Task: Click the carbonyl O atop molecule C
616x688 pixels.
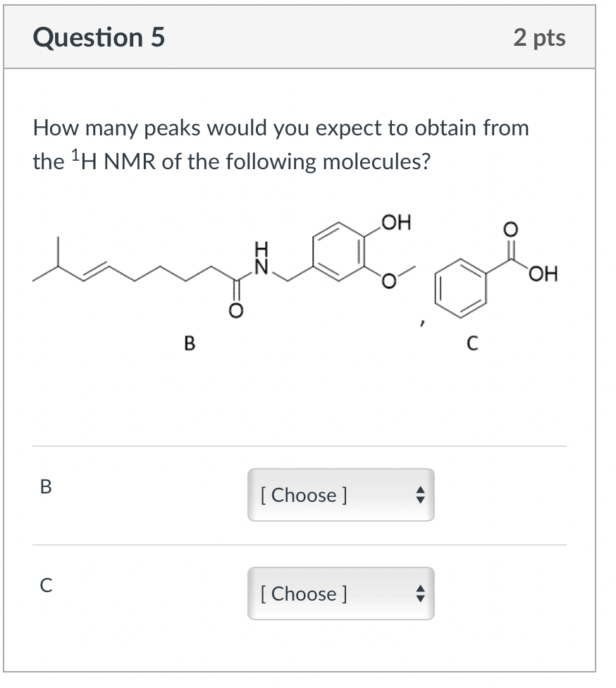Action: (510, 229)
